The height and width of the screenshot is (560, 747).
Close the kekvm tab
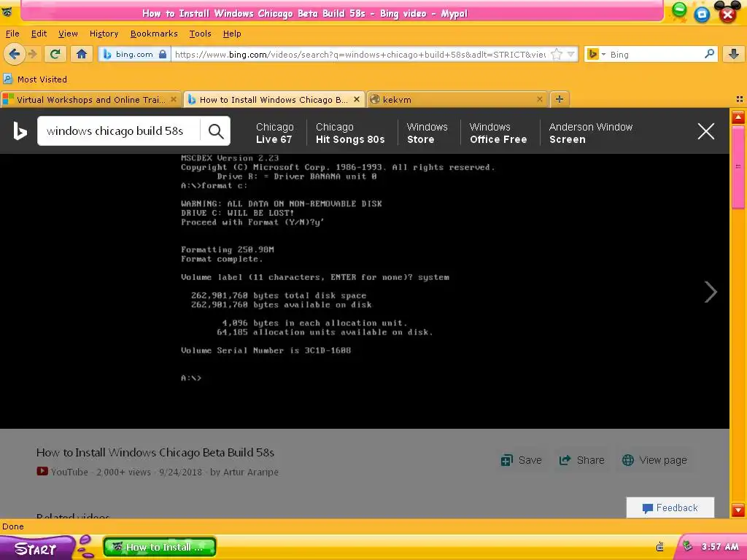point(539,99)
